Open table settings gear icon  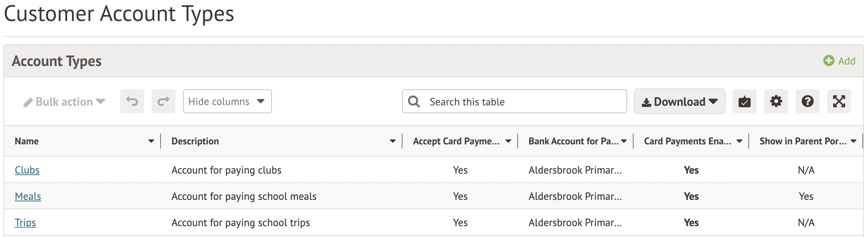click(x=776, y=101)
